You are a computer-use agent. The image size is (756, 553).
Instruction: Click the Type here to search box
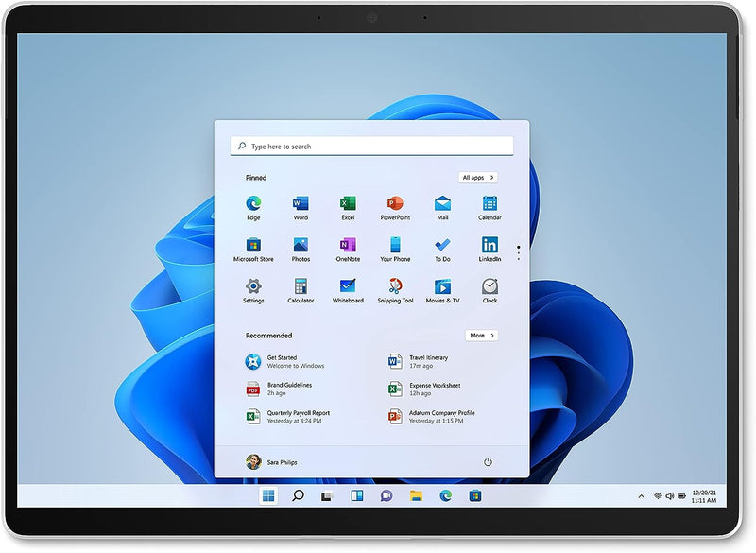[x=371, y=147]
